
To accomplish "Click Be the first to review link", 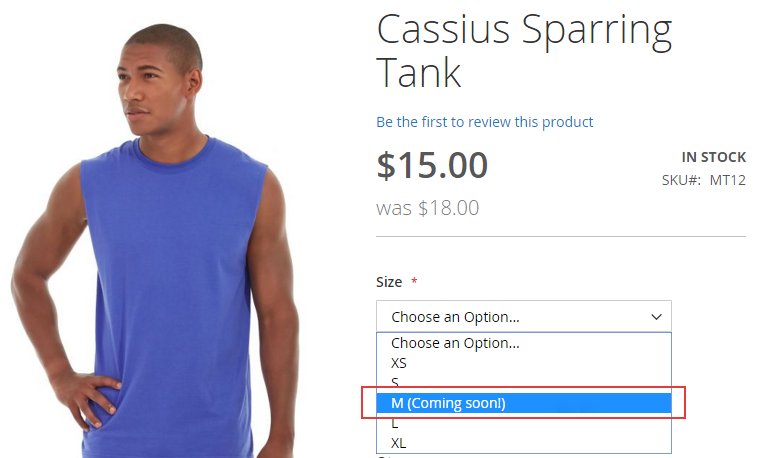I will coord(484,122).
